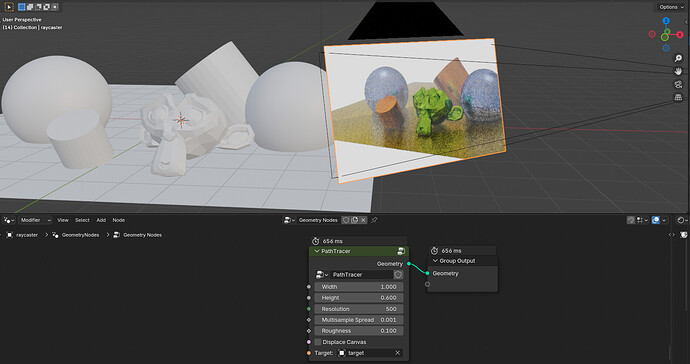Select the PathTracer node header
Screen dimensions: 690x364
coord(359,251)
